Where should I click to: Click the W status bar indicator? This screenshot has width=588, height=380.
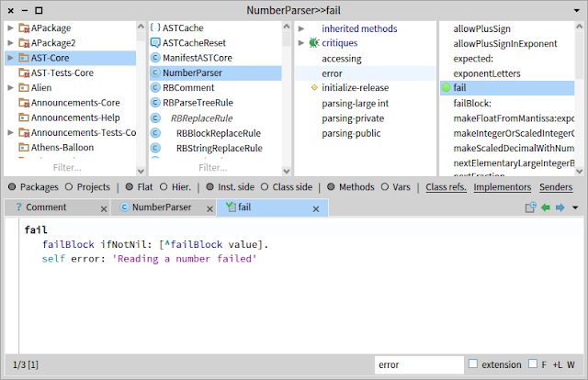point(571,364)
